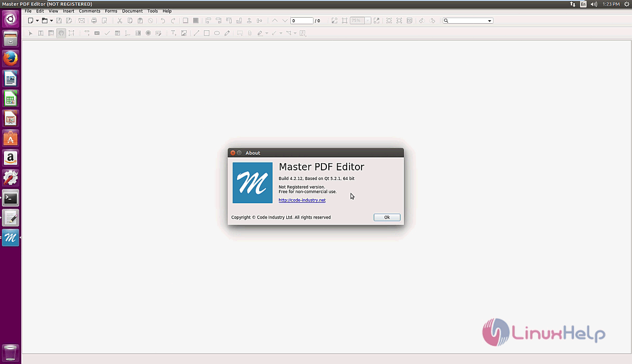632x364 pixels.
Task: Click the Undo arrow icon
Action: (162, 21)
